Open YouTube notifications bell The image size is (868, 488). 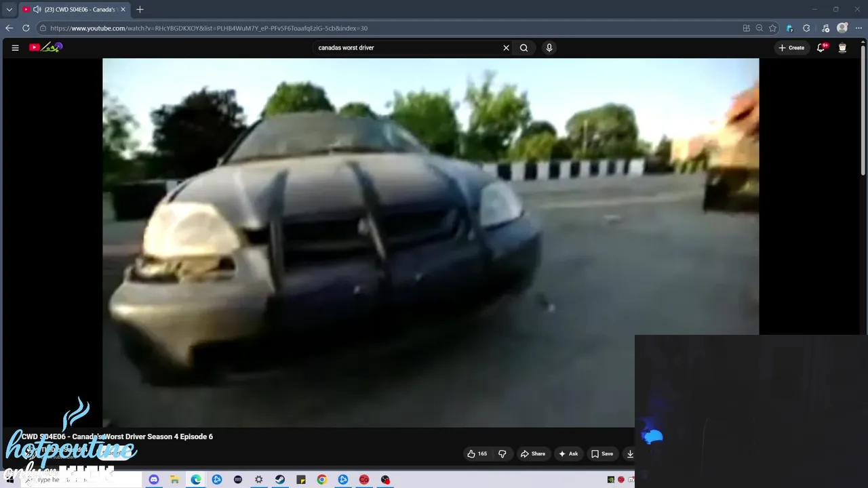pos(821,47)
